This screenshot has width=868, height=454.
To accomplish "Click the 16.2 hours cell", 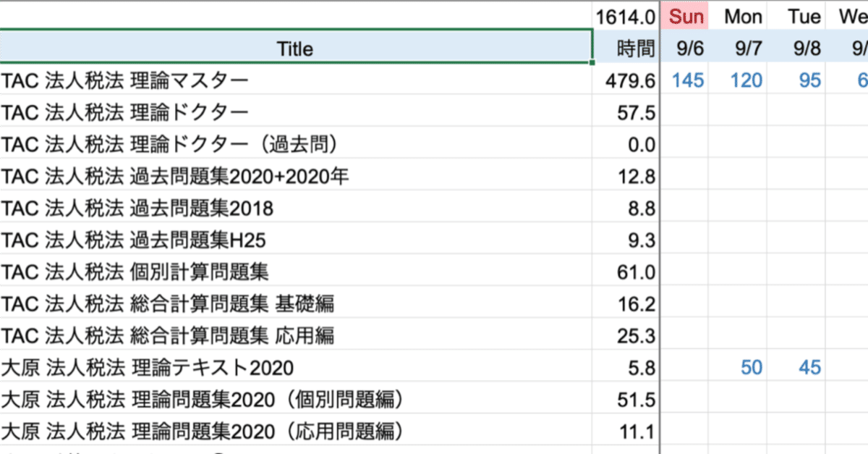I will point(626,303).
